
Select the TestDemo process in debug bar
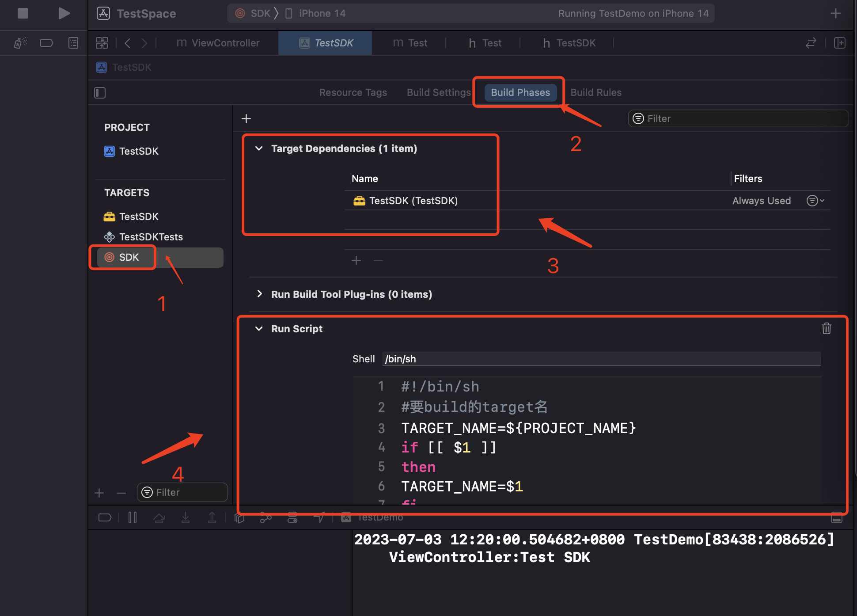pos(372,517)
